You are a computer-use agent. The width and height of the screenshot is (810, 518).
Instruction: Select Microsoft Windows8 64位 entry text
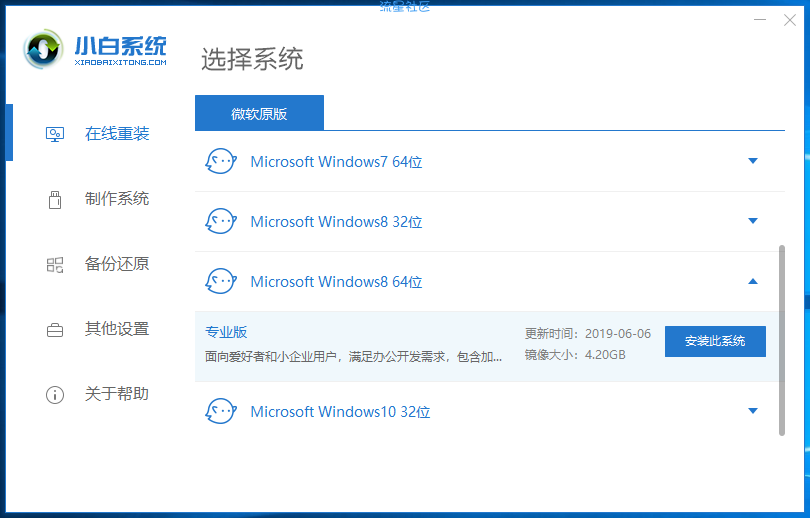tap(336, 281)
